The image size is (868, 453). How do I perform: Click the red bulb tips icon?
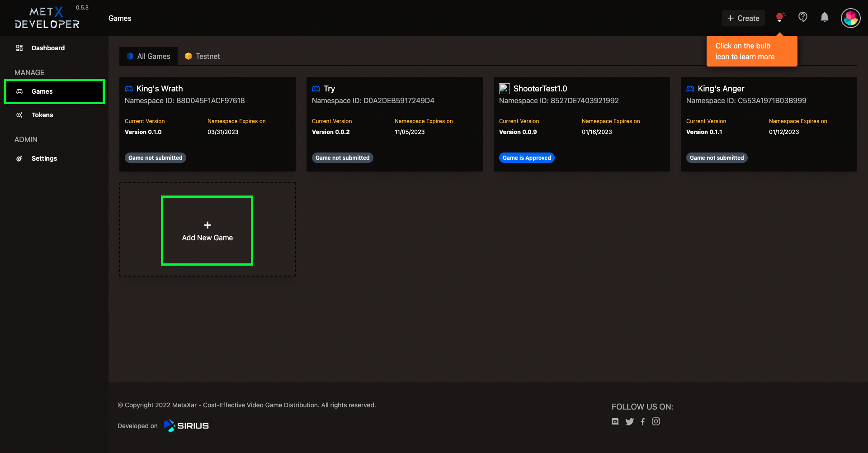pyautogui.click(x=780, y=18)
